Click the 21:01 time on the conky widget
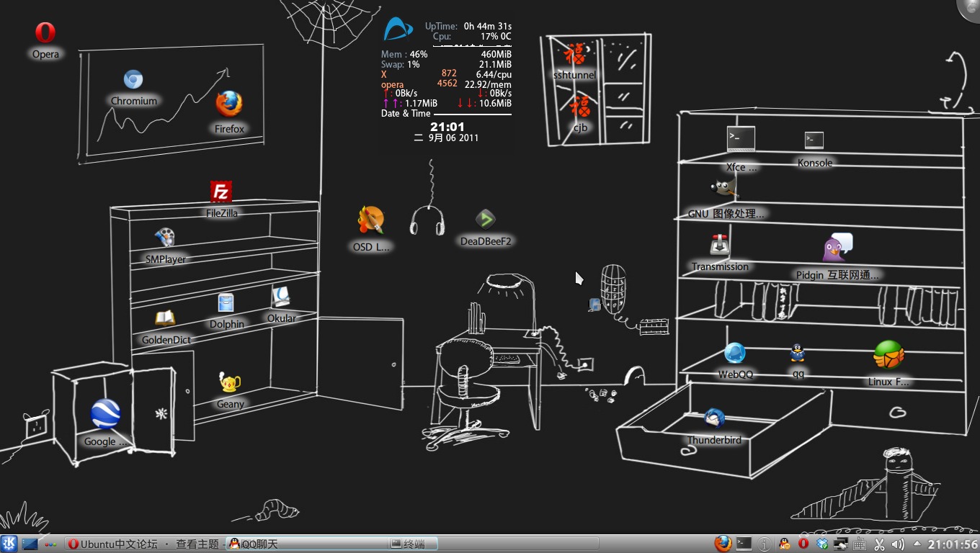Screen dimensions: 980x553 [447, 127]
